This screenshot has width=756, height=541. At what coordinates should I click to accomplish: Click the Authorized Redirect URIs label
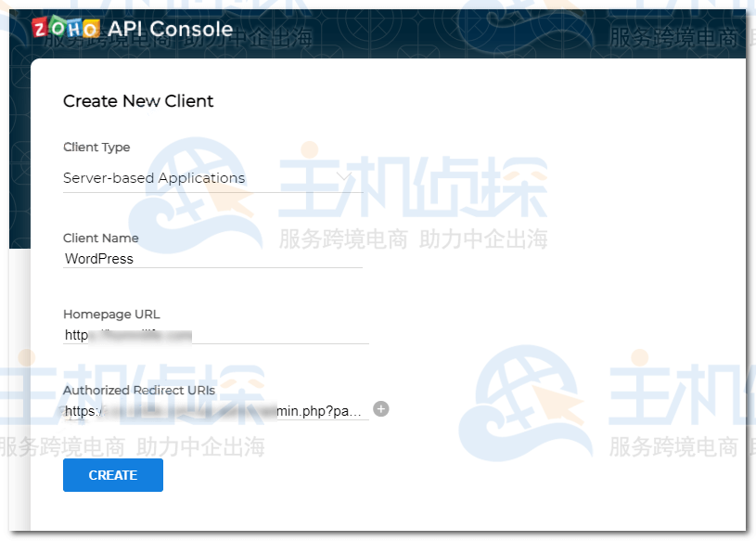[x=139, y=391]
